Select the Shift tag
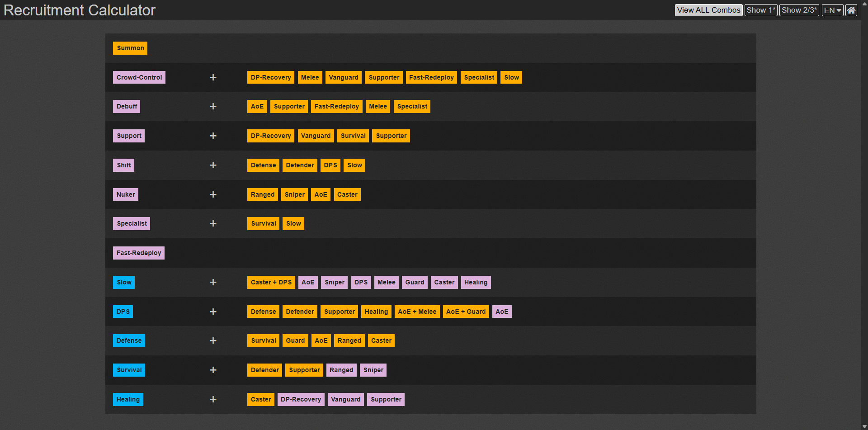 point(123,165)
